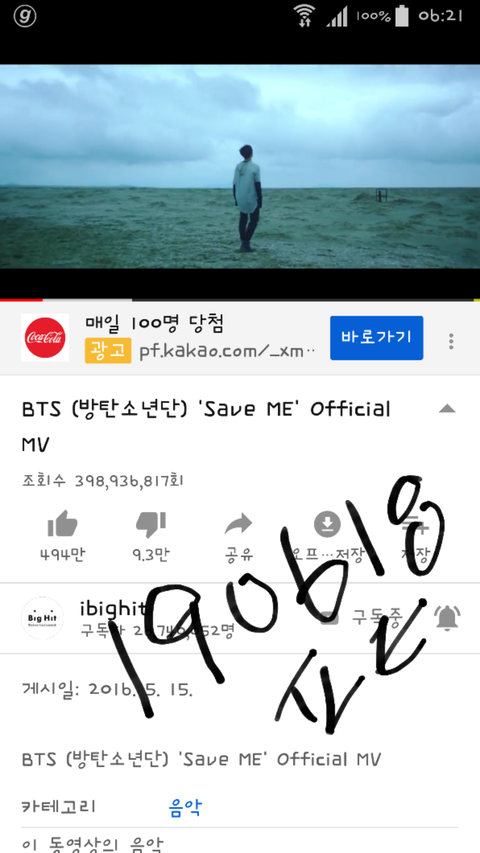Tap the thumbs-up like icon

coord(62,524)
